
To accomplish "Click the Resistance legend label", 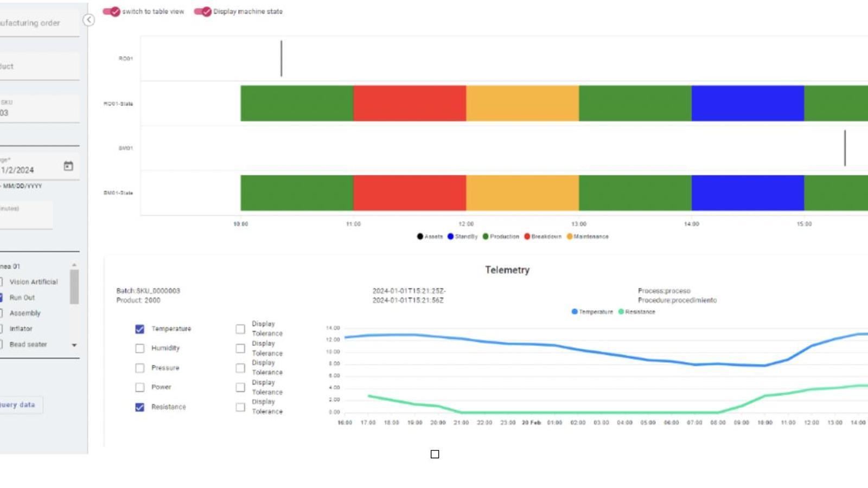I will 640,312.
